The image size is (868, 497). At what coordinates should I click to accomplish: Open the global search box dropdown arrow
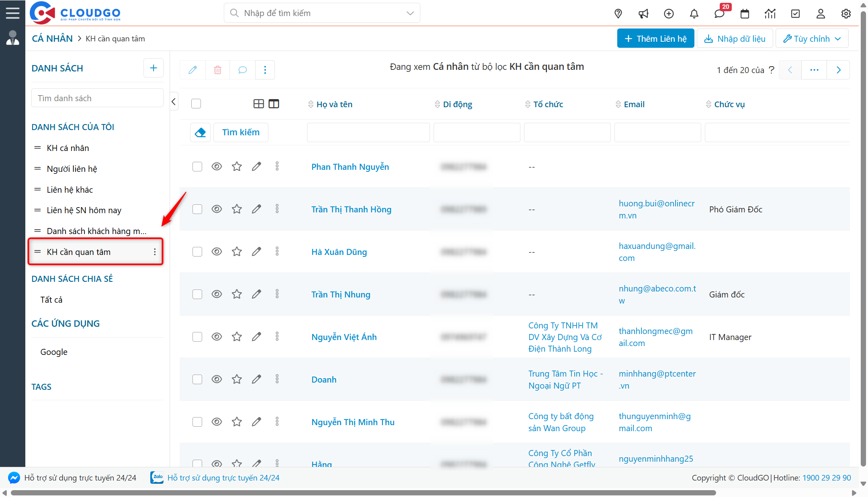click(x=410, y=13)
